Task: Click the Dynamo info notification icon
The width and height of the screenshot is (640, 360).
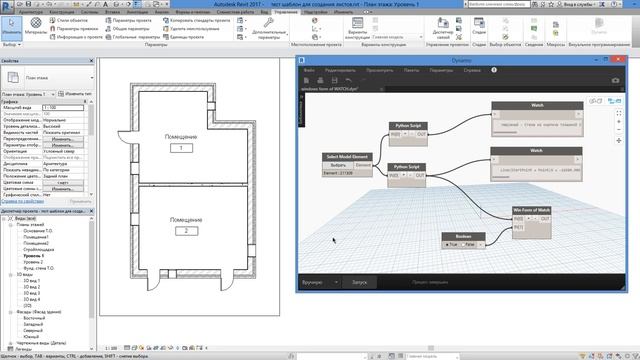Action: pos(494,70)
